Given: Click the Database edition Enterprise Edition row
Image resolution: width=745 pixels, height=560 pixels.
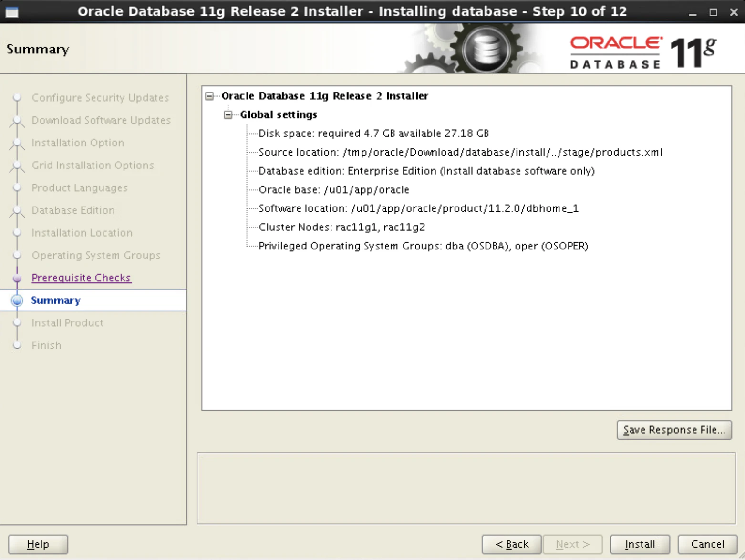Looking at the screenshot, I should (426, 171).
